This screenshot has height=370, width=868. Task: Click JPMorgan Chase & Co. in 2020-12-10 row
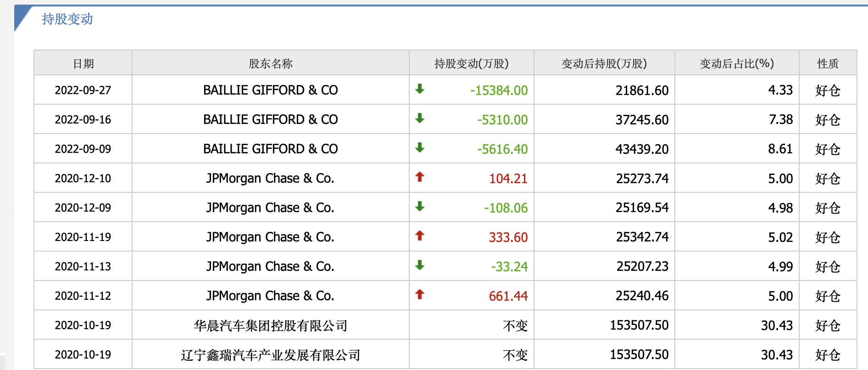click(x=270, y=178)
